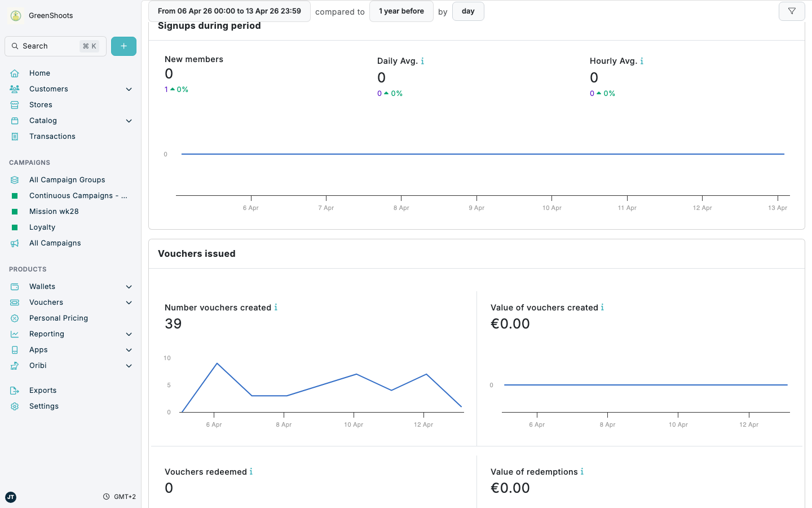812x508 pixels.
Task: Open the 'day' grouping dropdown
Action: [x=467, y=11]
